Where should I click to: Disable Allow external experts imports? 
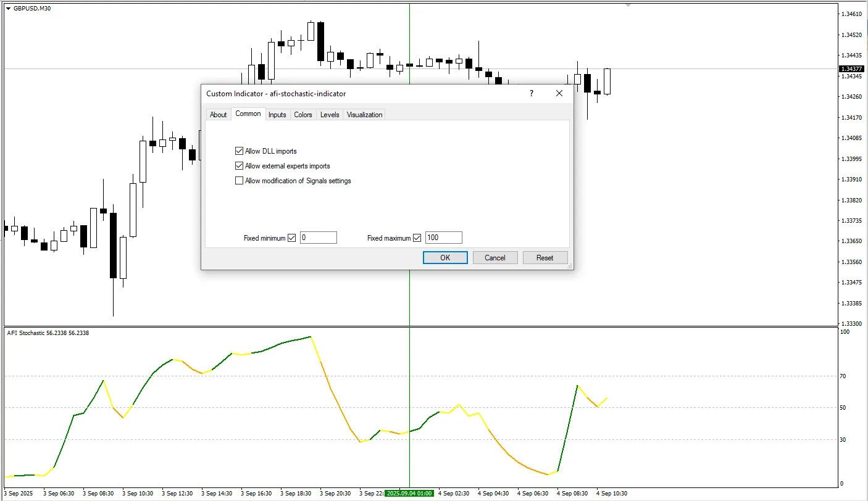pyautogui.click(x=240, y=165)
